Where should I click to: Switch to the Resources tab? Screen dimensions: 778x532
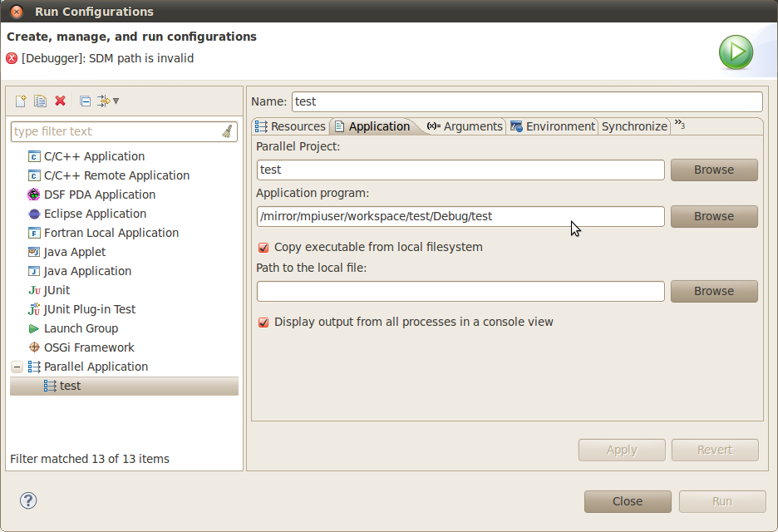(x=290, y=126)
